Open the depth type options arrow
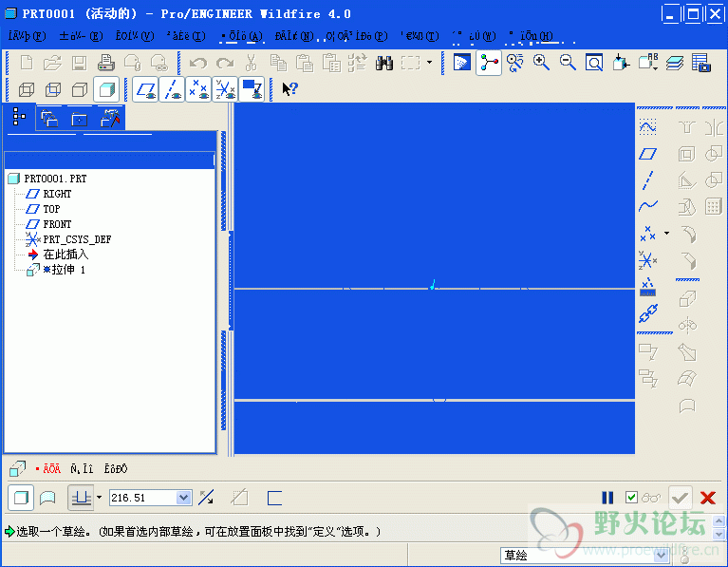Viewport: 728px width, 567px height. coord(99,498)
